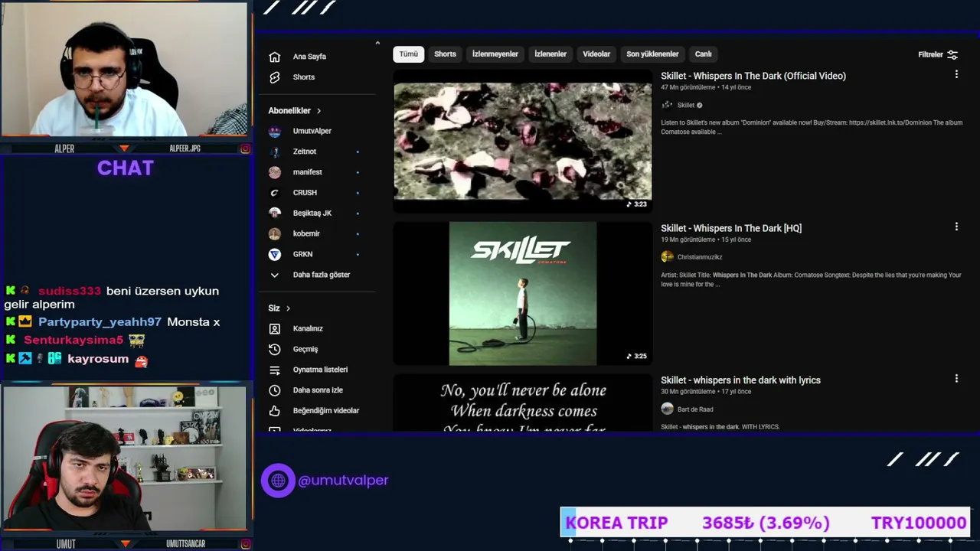Open the UmutAlper subscription channel
Screen dimensions: 980x551
tap(312, 131)
